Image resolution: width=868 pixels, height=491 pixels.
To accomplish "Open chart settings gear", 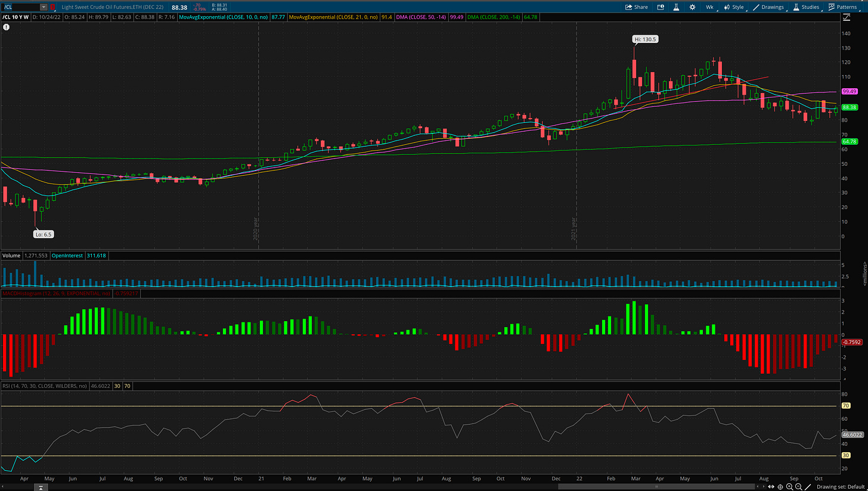I will point(692,7).
